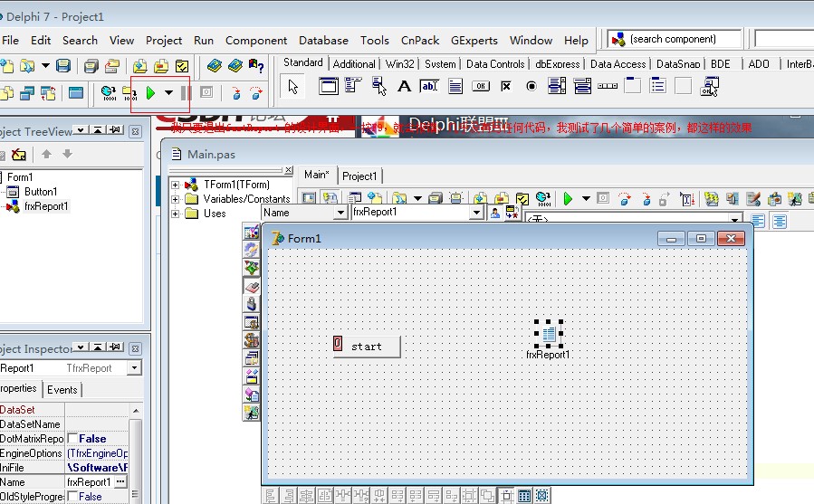Select the GroupBox component in palette
The image size is (814, 504).
(632, 85)
